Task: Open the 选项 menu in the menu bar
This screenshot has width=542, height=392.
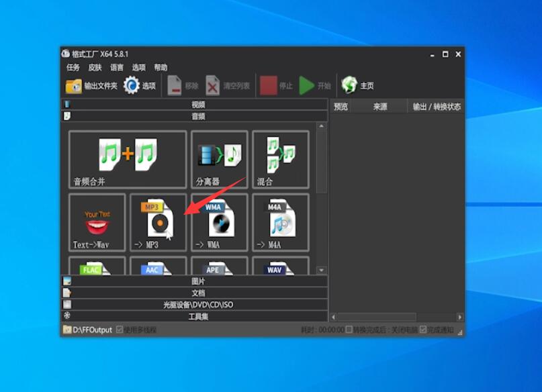Action: coord(139,67)
